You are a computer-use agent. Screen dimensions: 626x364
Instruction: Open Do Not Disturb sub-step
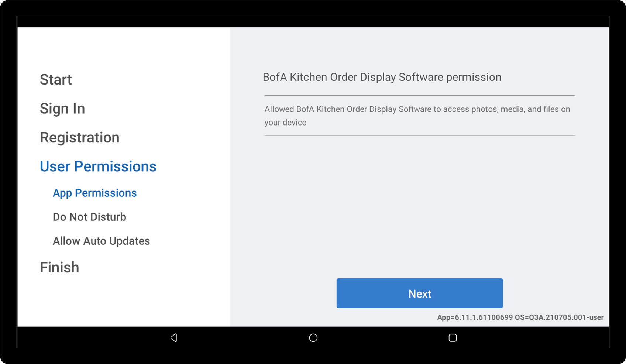click(90, 217)
